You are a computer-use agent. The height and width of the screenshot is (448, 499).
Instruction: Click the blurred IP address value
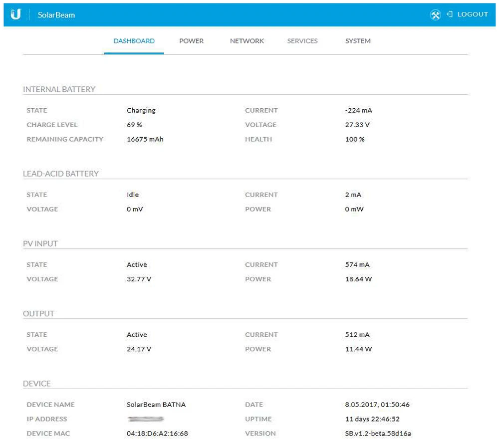click(x=145, y=419)
